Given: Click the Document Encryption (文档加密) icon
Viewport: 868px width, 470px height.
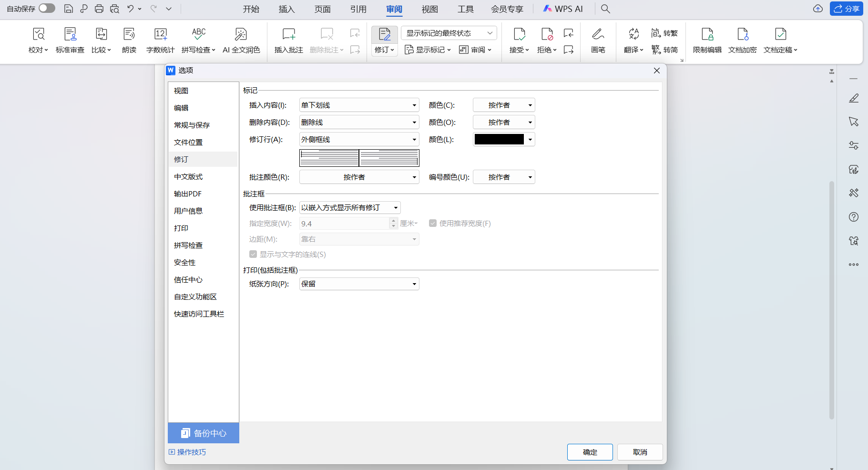Looking at the screenshot, I should (x=742, y=34).
